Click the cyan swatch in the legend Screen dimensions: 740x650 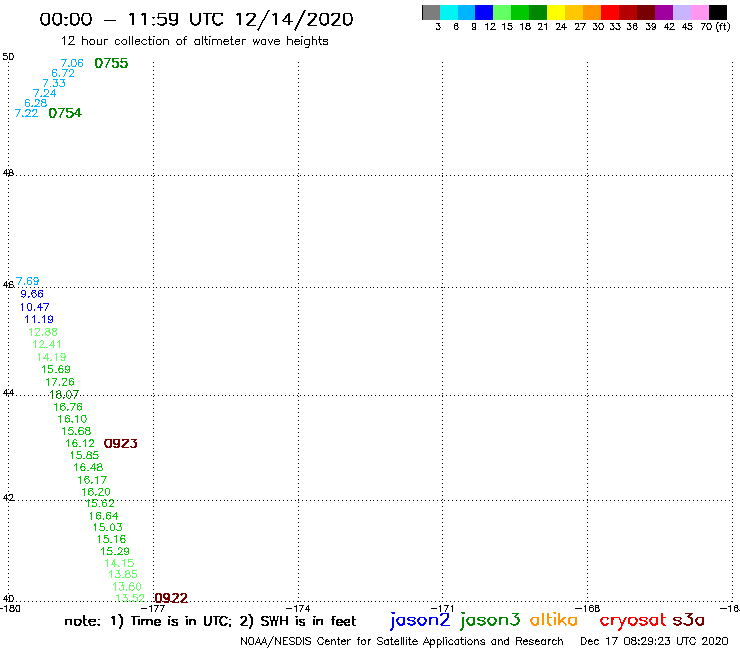click(448, 12)
